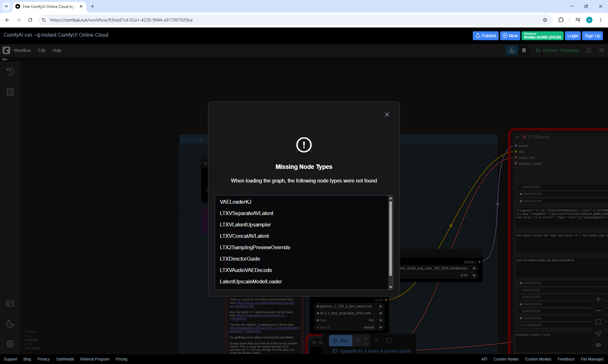Fit view using the frame icon
The image size is (608, 364).
[x=598, y=322]
